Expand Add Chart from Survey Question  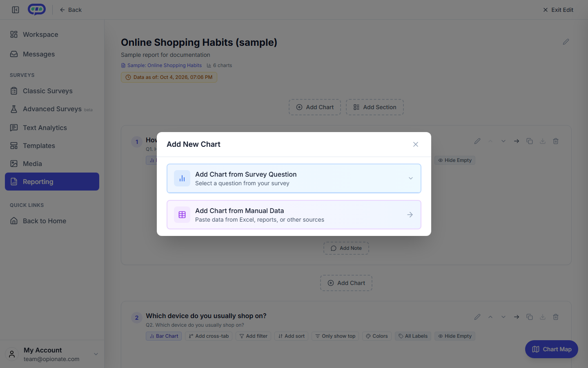point(294,178)
